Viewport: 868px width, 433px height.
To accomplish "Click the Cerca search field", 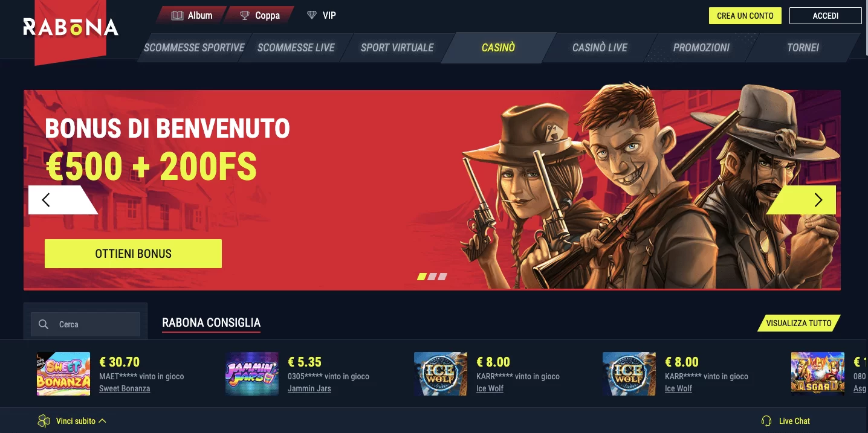I will click(85, 324).
